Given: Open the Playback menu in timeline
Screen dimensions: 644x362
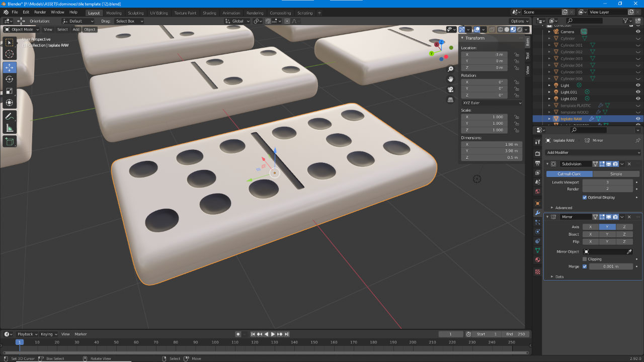Looking at the screenshot, I should (27, 334).
